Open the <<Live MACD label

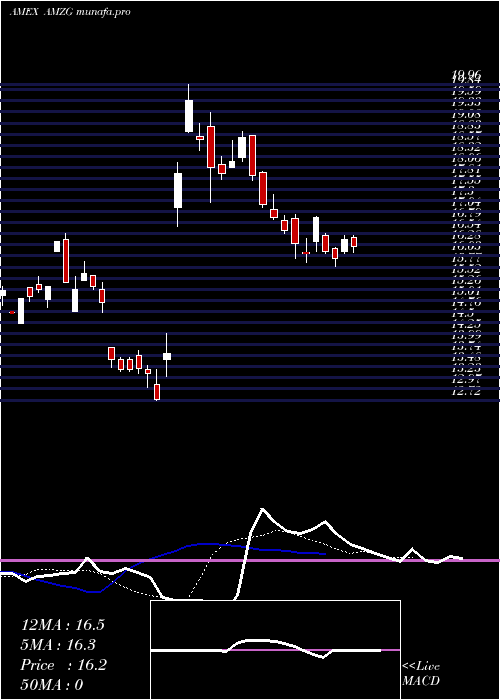[x=421, y=674]
